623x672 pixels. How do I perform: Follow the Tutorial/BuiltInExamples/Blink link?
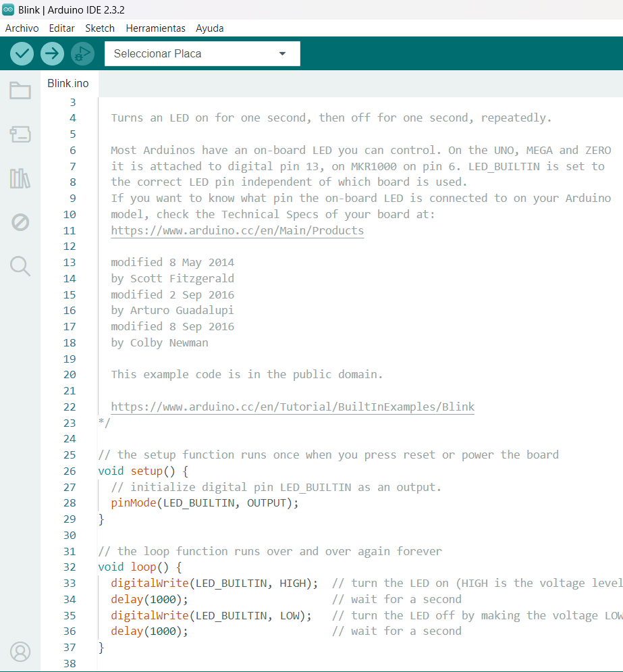click(x=292, y=407)
